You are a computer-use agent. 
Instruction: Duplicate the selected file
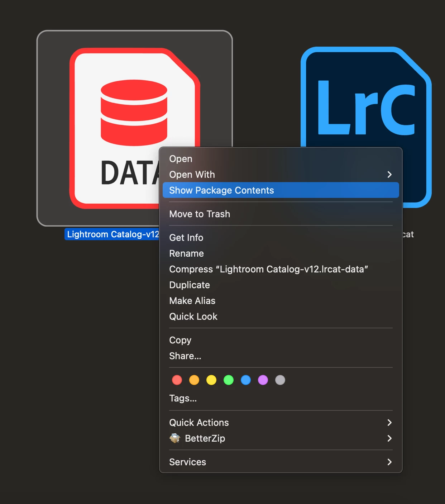tap(281, 285)
